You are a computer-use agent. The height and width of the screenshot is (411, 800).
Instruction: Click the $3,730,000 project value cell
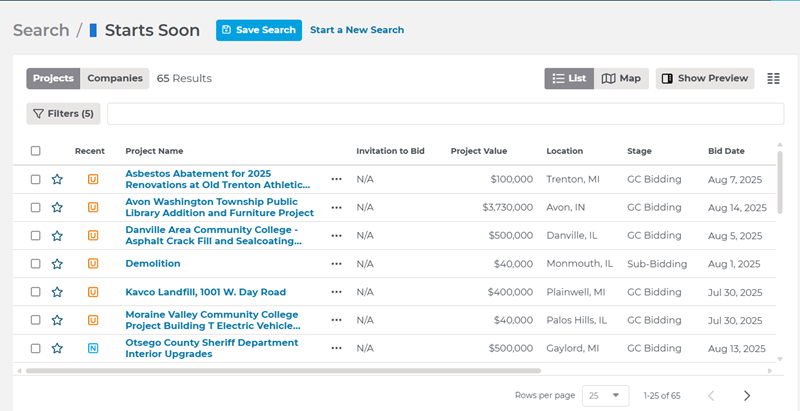(508, 208)
